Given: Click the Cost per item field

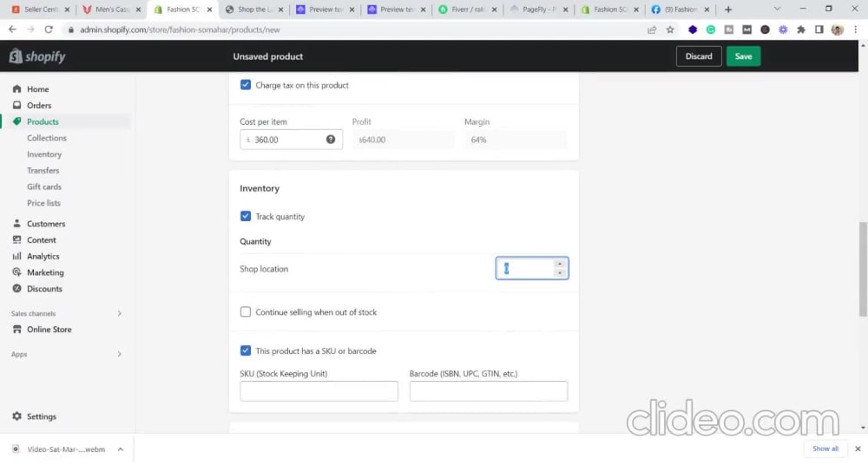Looking at the screenshot, I should click(x=291, y=140).
